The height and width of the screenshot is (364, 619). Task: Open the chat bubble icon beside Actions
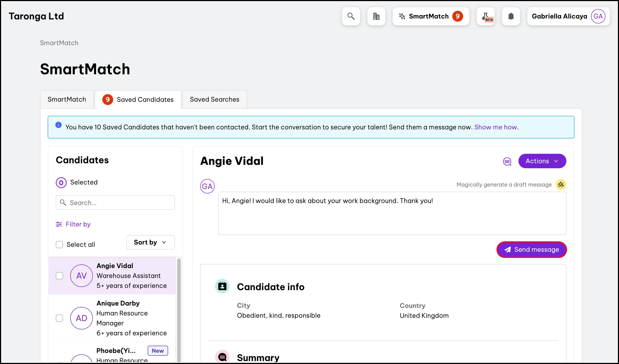(507, 161)
